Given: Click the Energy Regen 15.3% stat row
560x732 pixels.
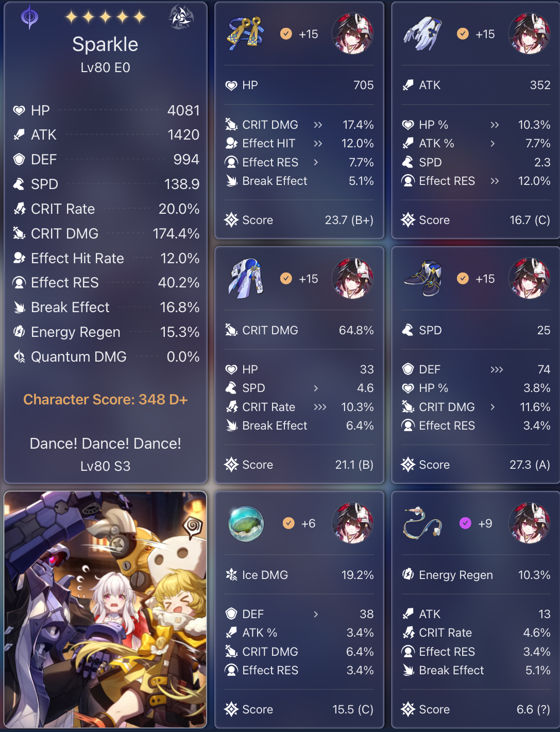Looking at the screenshot, I should (106, 332).
